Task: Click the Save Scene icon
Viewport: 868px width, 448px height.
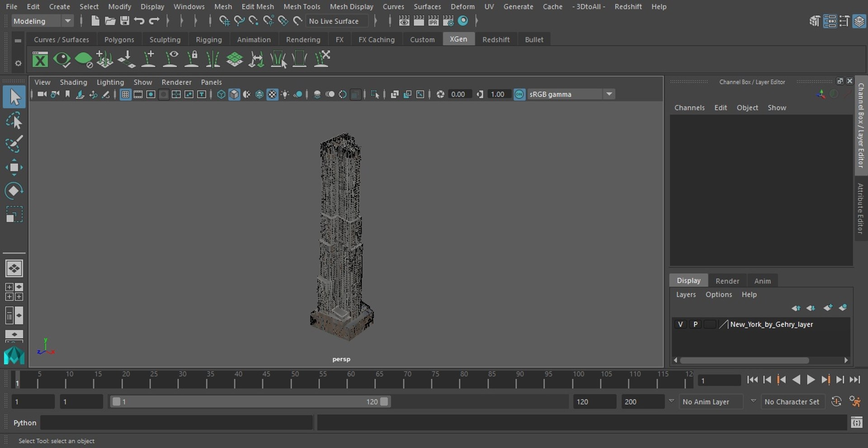Action: [125, 21]
